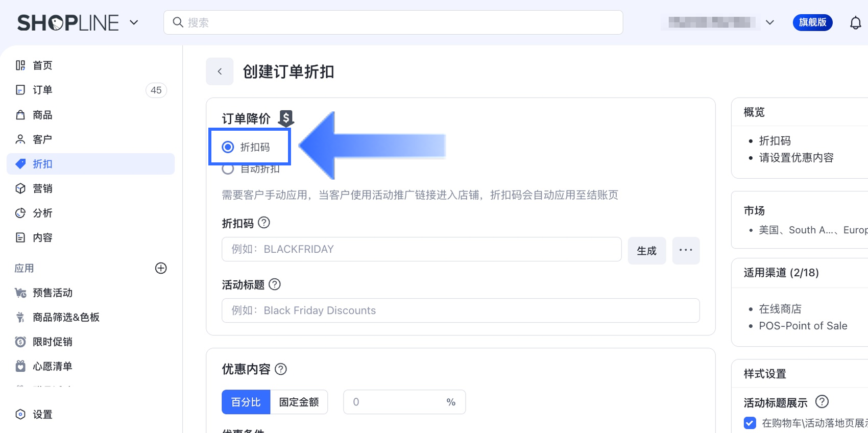
Task: Click the 搜索 search bar
Action: click(x=393, y=22)
